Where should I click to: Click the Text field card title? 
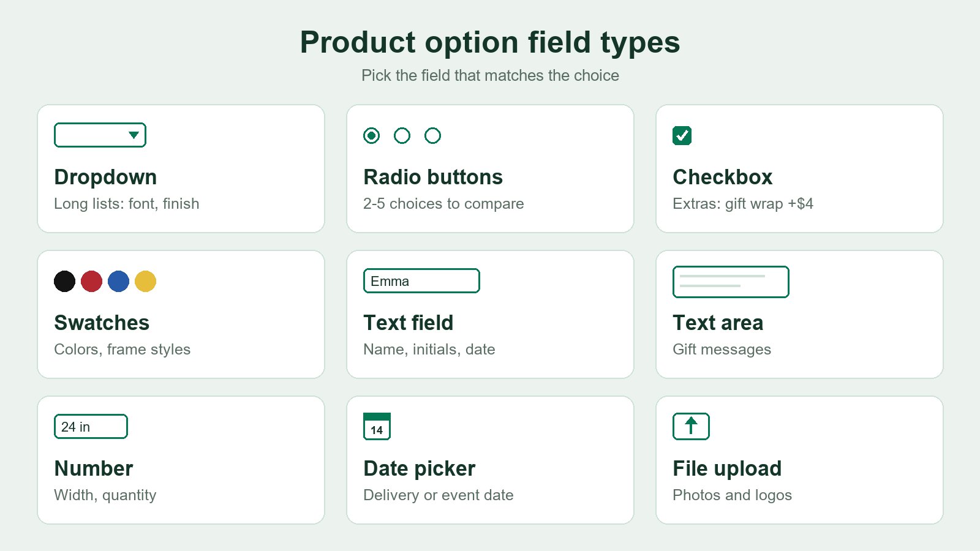409,323
